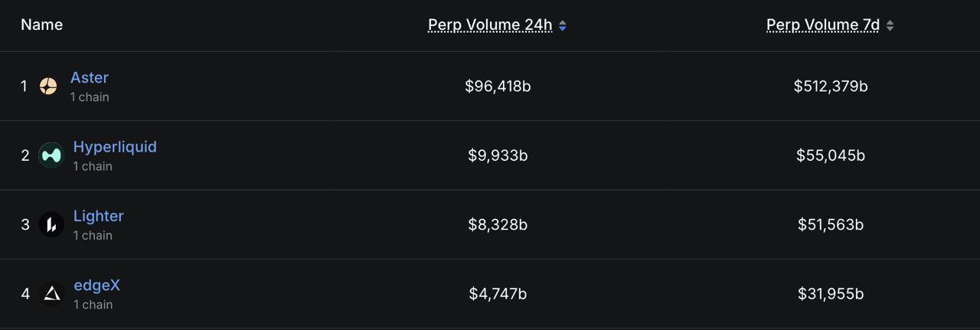Screen dimensions: 980x330
Task: Visit the edgeX protocol page
Action: click(x=96, y=285)
